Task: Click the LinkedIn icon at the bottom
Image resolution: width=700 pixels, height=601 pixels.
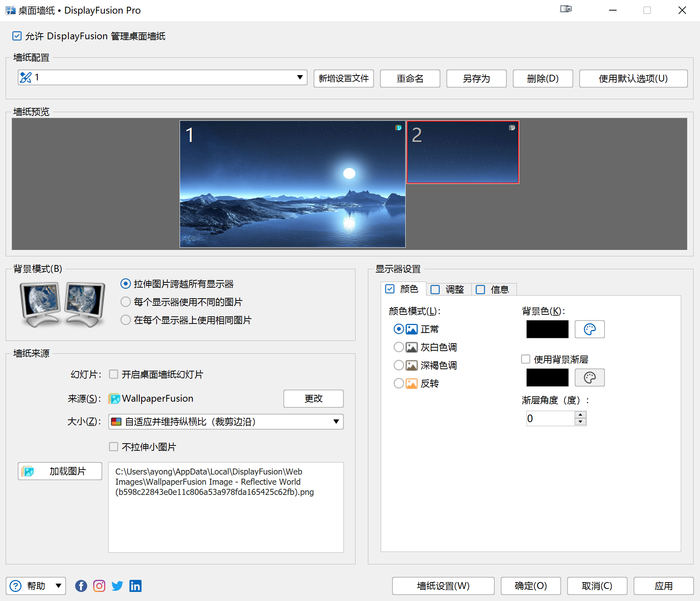Action: click(x=135, y=586)
